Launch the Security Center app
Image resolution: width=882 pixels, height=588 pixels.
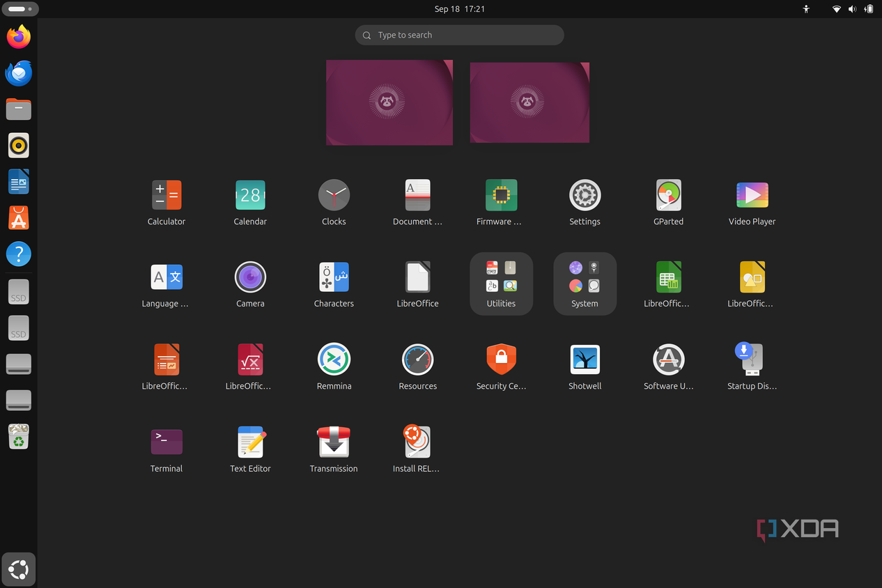[501, 359]
